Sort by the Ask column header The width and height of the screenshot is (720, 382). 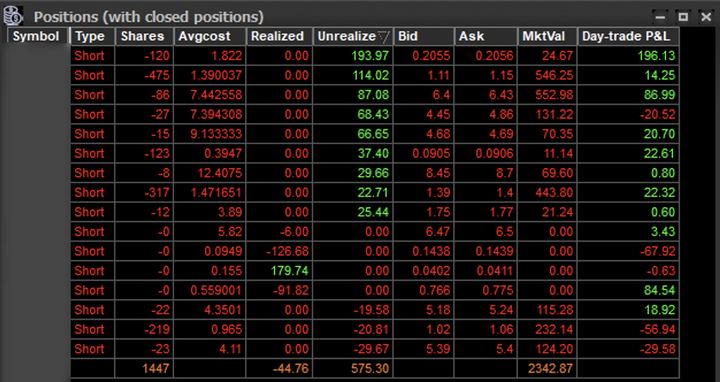click(485, 36)
